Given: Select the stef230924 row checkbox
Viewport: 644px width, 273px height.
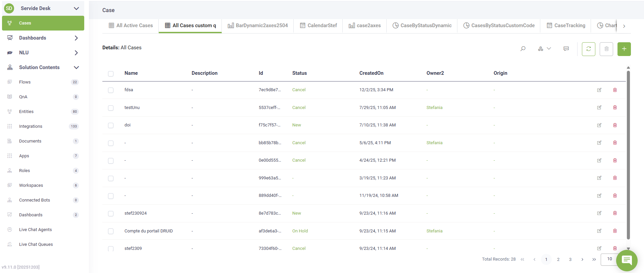Looking at the screenshot, I should [111, 214].
